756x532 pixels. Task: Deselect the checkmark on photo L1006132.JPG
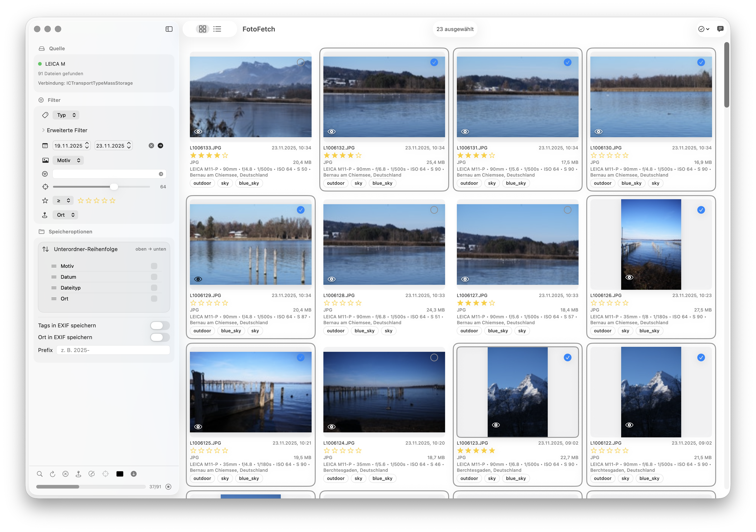pos(434,62)
